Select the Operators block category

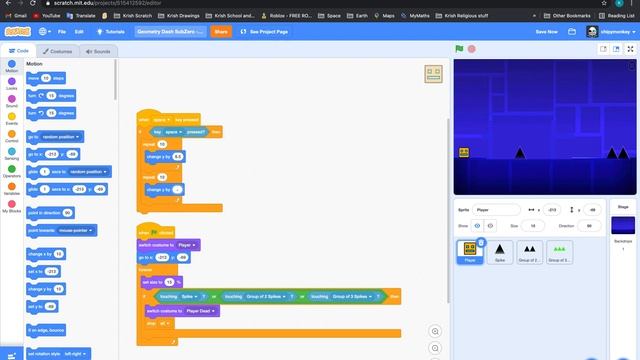pos(12,171)
